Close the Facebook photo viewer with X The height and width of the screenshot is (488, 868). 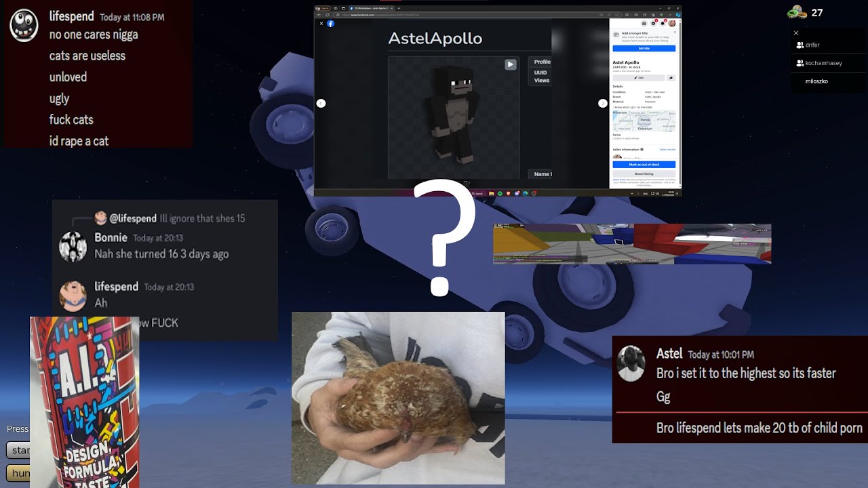[321, 24]
